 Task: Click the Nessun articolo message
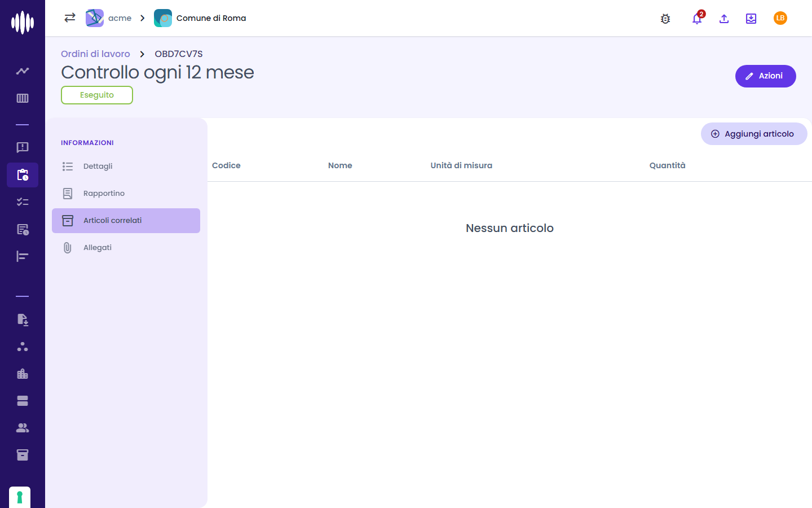(510, 228)
